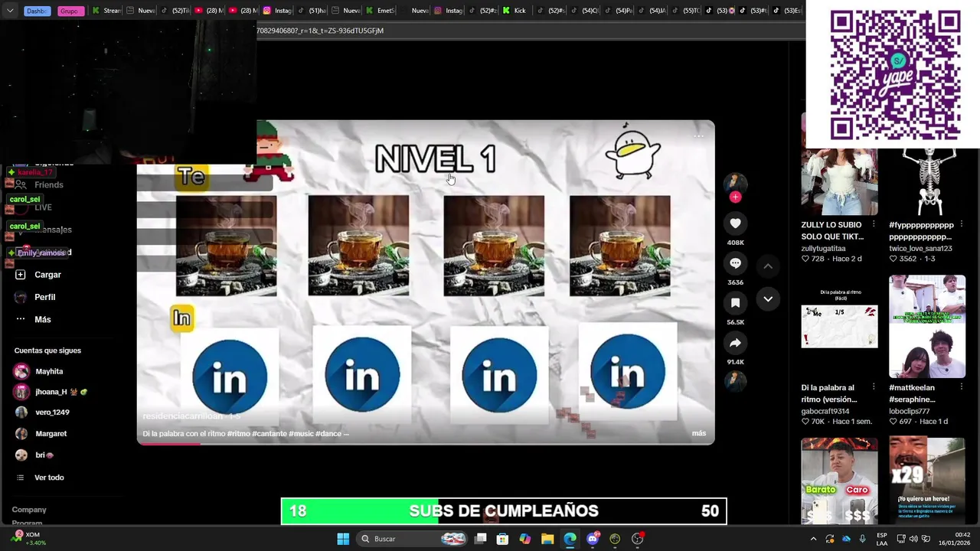Open the creator's avatar beside the video

point(735,182)
